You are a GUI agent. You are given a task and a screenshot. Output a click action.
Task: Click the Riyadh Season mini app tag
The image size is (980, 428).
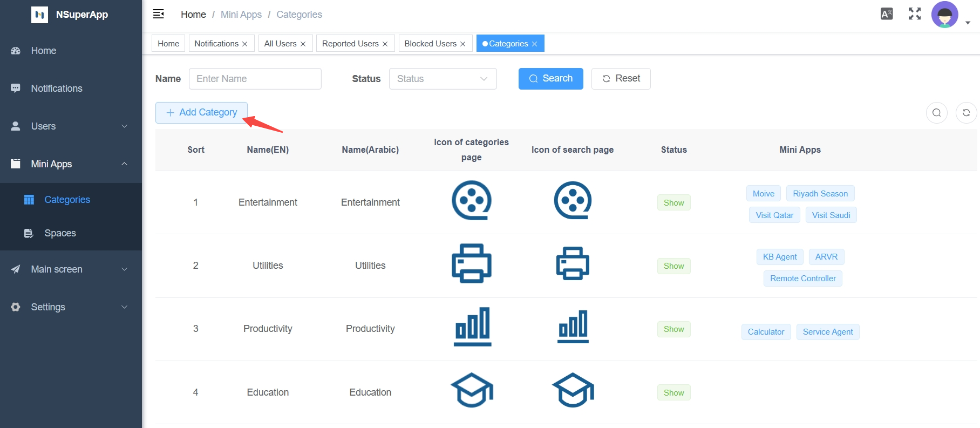point(820,194)
